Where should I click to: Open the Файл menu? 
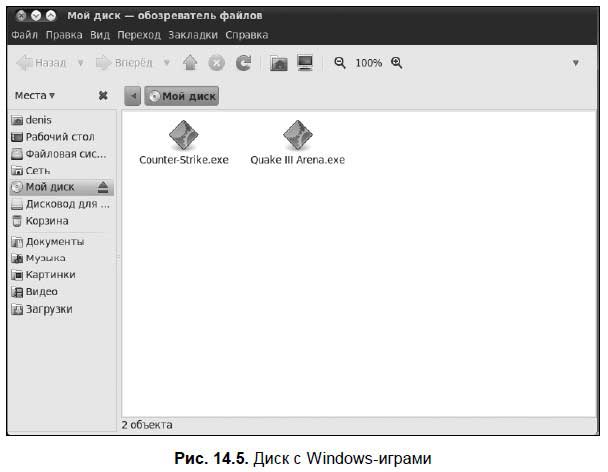click(x=24, y=35)
